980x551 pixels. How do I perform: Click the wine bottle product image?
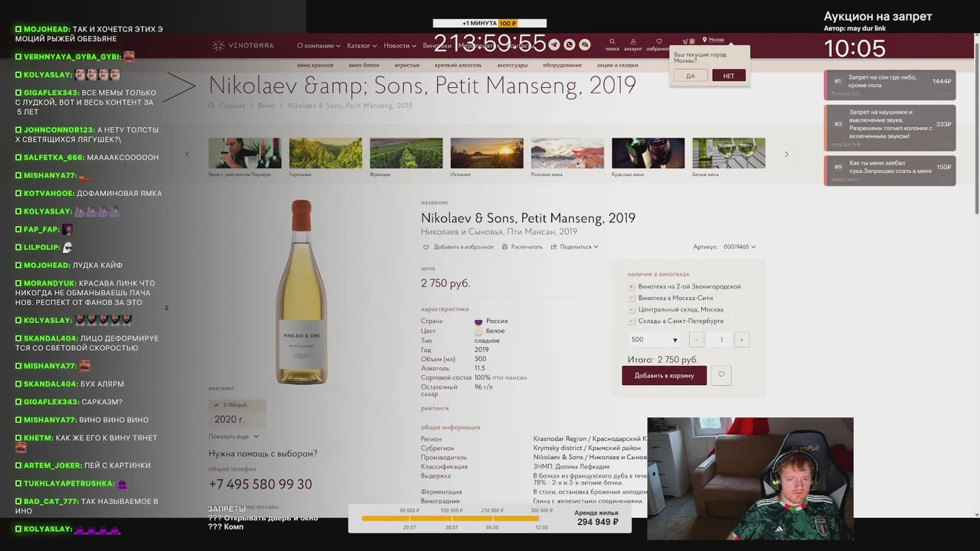302,292
